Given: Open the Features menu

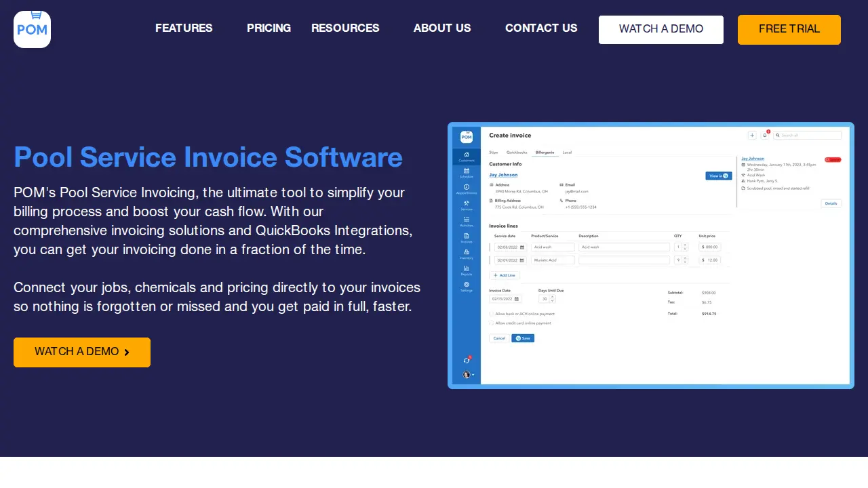Looking at the screenshot, I should point(184,28).
